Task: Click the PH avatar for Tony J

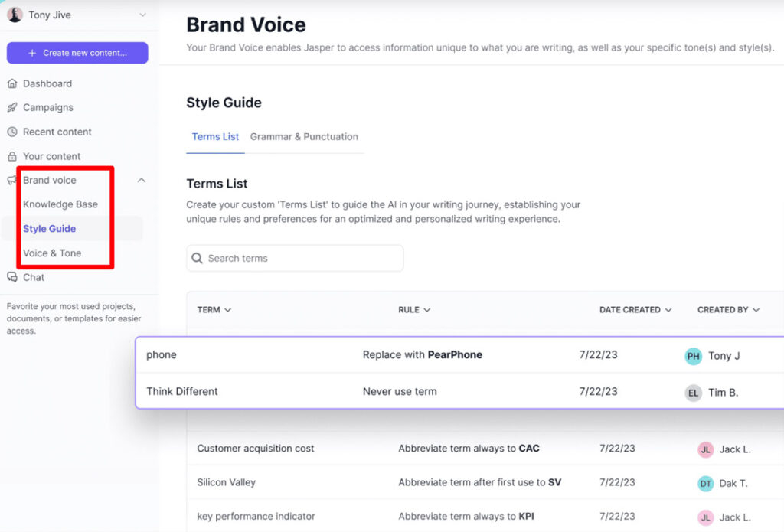Action: (693, 355)
